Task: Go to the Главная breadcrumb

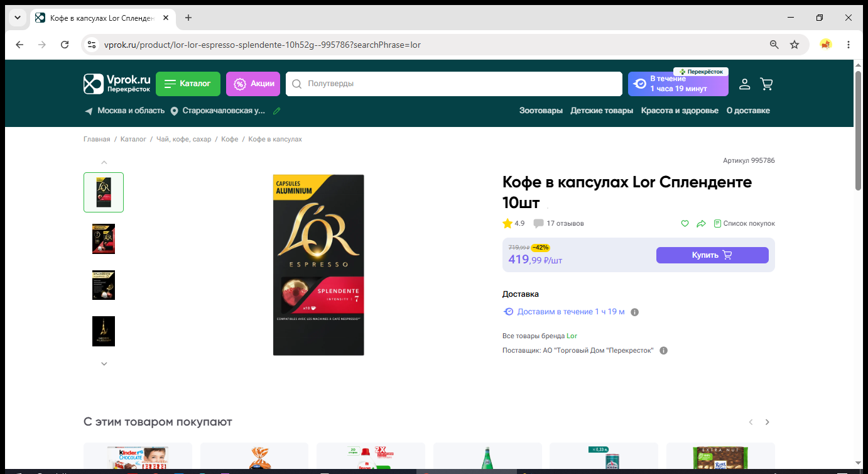Action: (x=97, y=139)
